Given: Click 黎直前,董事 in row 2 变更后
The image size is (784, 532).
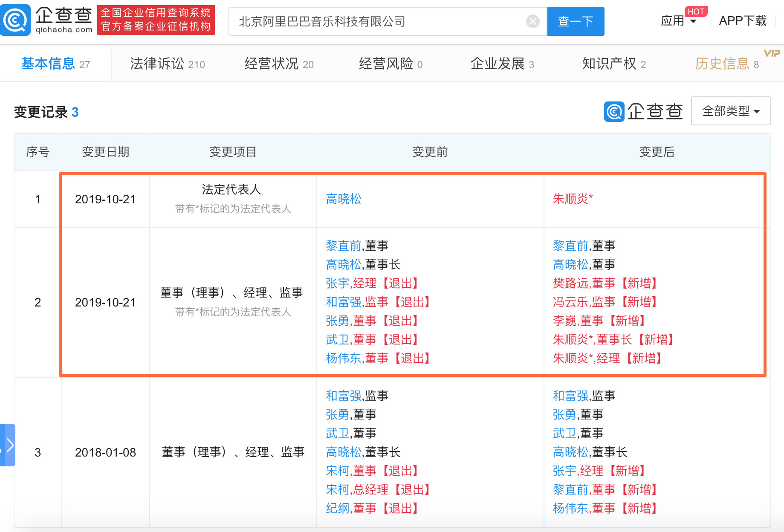Looking at the screenshot, I should point(584,246).
